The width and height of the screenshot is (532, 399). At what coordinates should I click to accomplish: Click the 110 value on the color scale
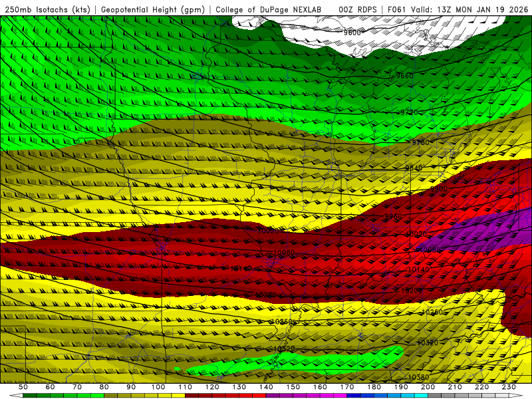pos(185,387)
